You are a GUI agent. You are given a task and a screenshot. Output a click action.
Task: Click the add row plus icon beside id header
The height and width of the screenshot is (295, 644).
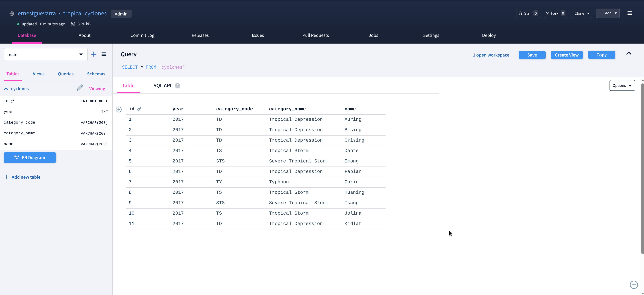119,109
